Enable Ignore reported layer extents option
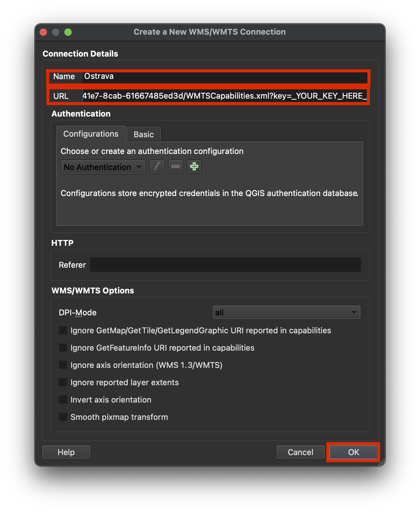This screenshot has width=420, height=512. coord(63,382)
